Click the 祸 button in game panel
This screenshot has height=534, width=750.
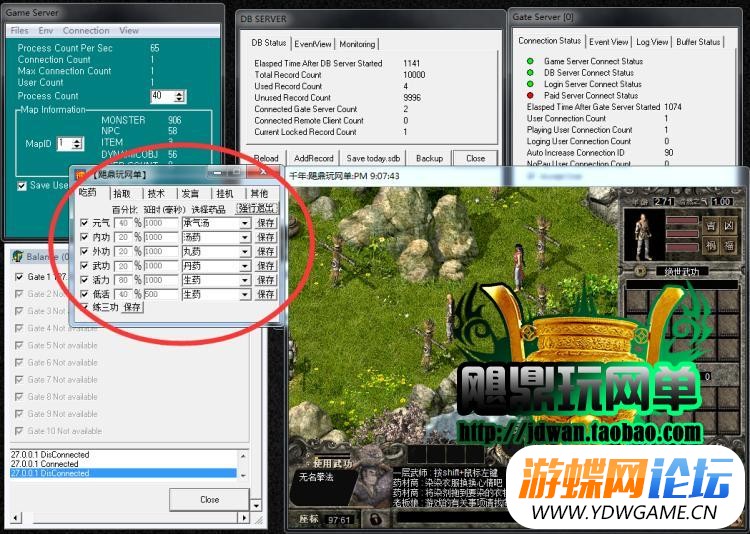711,246
